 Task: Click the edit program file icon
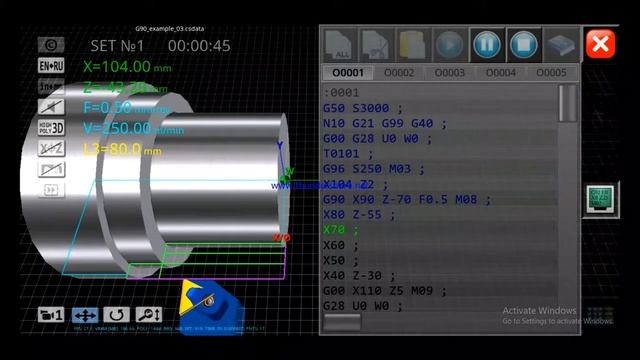[x=376, y=45]
